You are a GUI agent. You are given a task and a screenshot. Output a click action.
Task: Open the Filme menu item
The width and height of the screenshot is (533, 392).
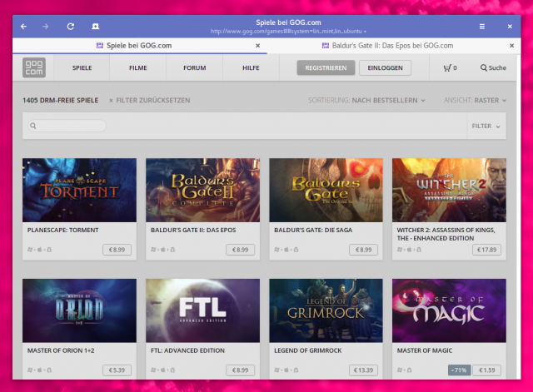click(x=138, y=68)
